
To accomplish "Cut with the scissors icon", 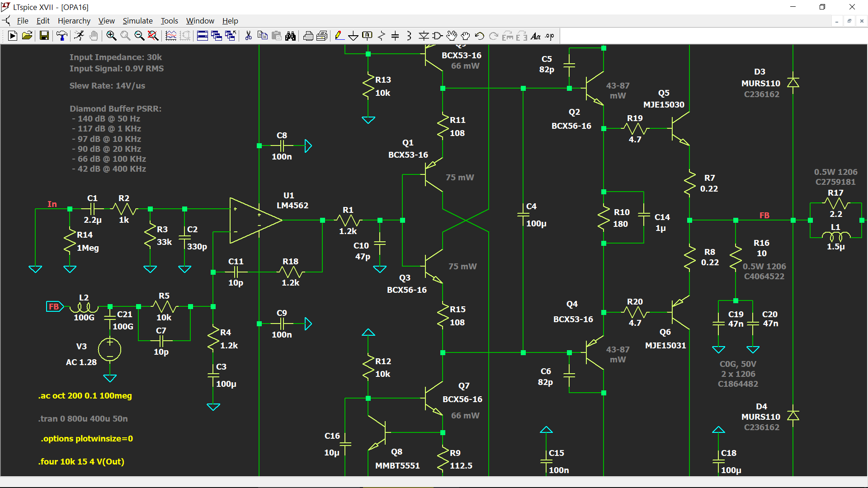I will (248, 36).
